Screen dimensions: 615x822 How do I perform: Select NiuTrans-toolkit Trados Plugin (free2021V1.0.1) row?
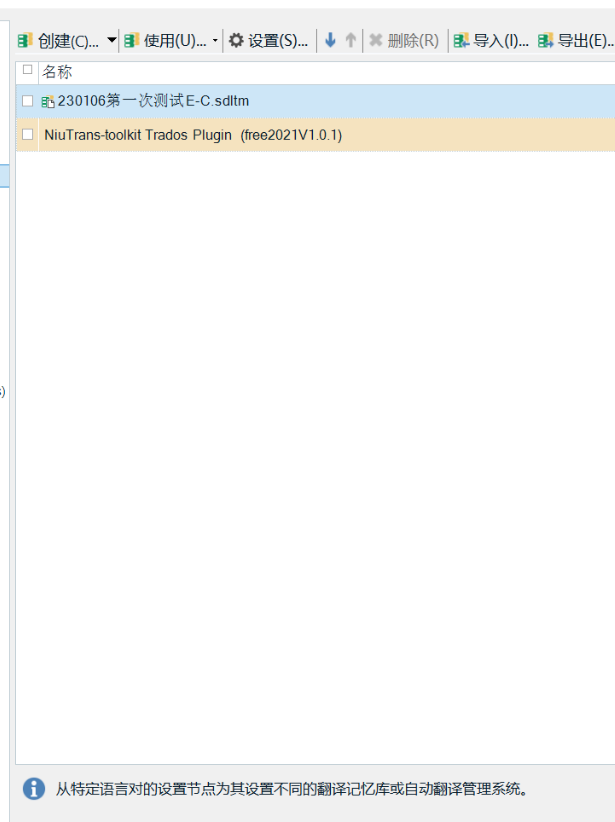315,135
